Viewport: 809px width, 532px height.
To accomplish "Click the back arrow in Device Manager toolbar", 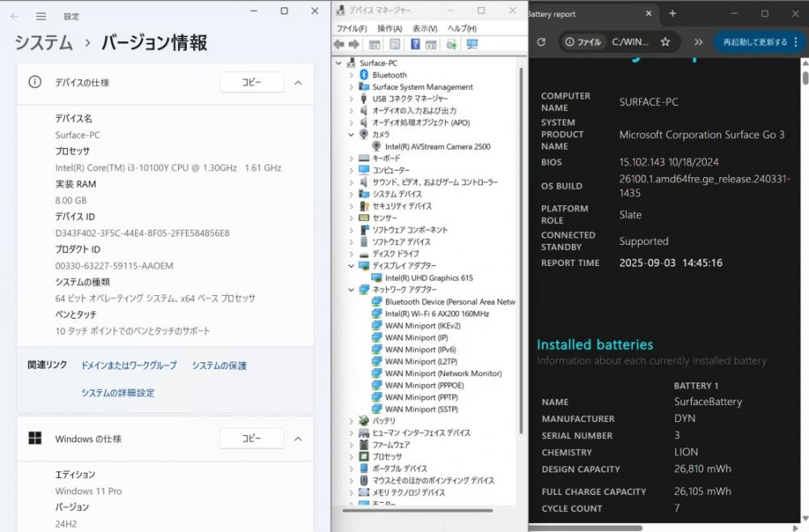I will pos(339,44).
